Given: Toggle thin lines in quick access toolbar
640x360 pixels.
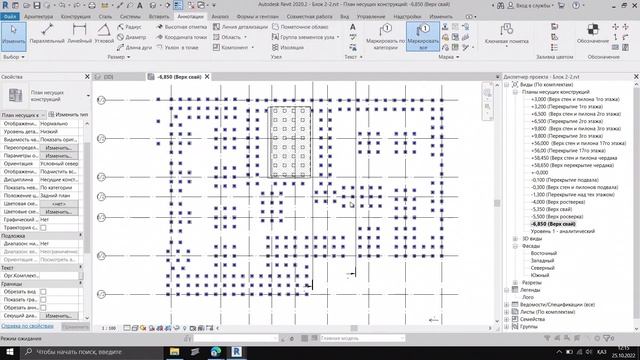Looking at the screenshot, I should [178, 5].
